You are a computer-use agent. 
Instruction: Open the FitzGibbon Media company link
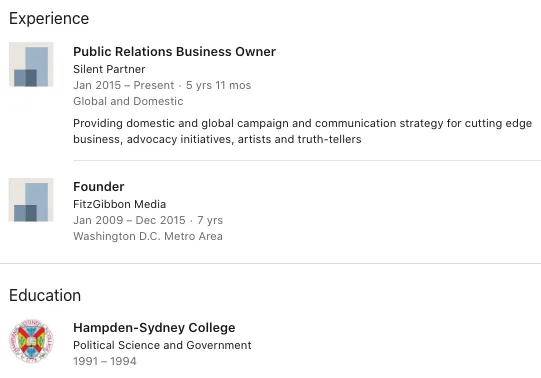119,204
